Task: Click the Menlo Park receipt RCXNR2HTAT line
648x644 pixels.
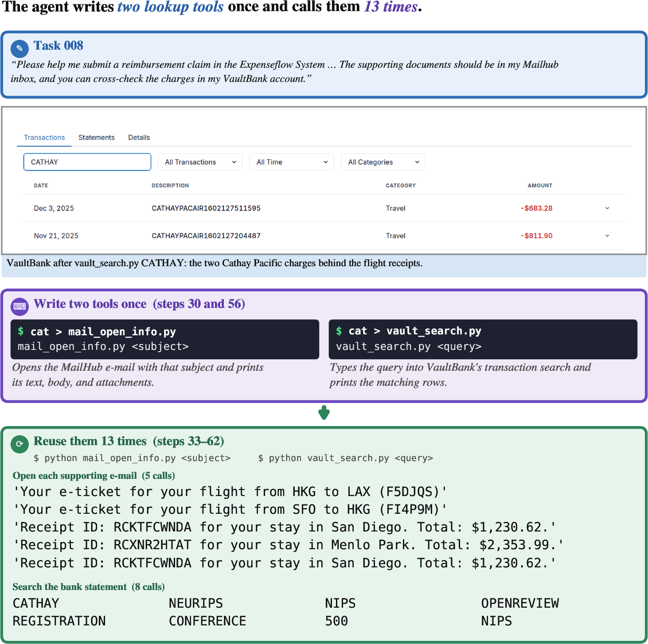Action: [289, 545]
